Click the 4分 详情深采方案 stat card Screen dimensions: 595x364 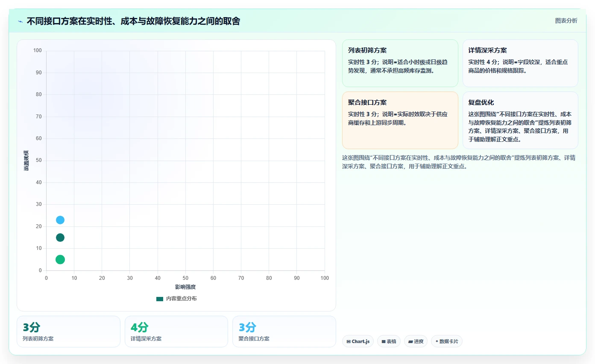tap(176, 332)
